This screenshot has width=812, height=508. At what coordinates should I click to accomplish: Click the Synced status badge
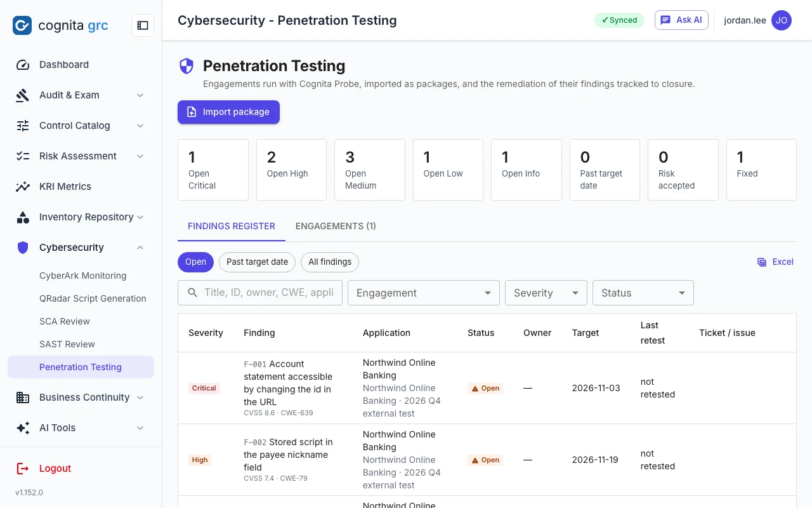pyautogui.click(x=619, y=20)
